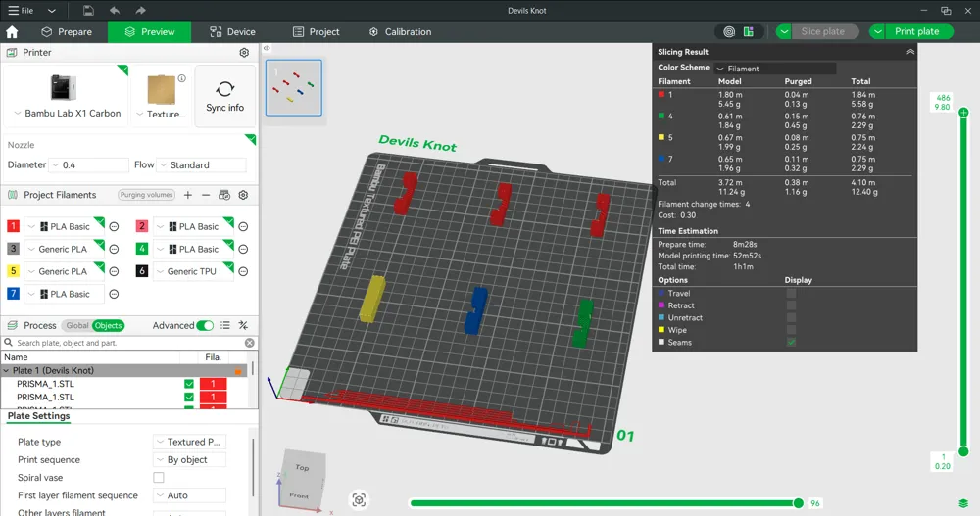This screenshot has height=516, width=980.
Task: Click the edit icon next to filament 1
Action: pyautogui.click(x=115, y=227)
